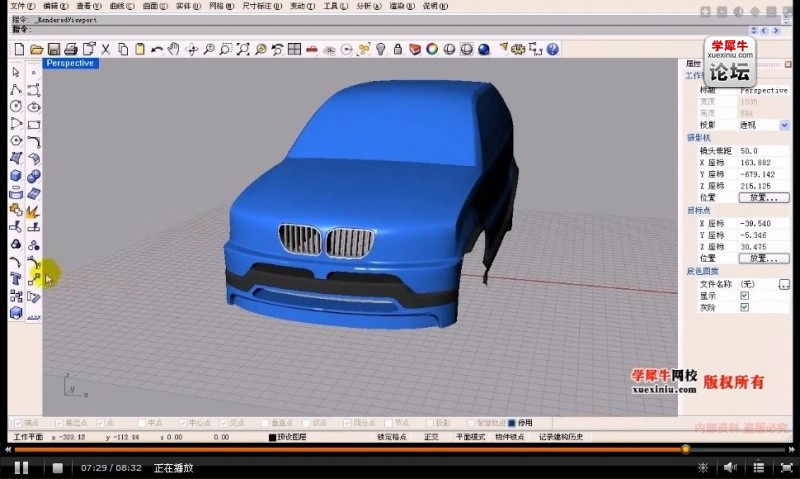Click the Save diskette icon
Screen dimensions: 800x479
click(x=54, y=49)
